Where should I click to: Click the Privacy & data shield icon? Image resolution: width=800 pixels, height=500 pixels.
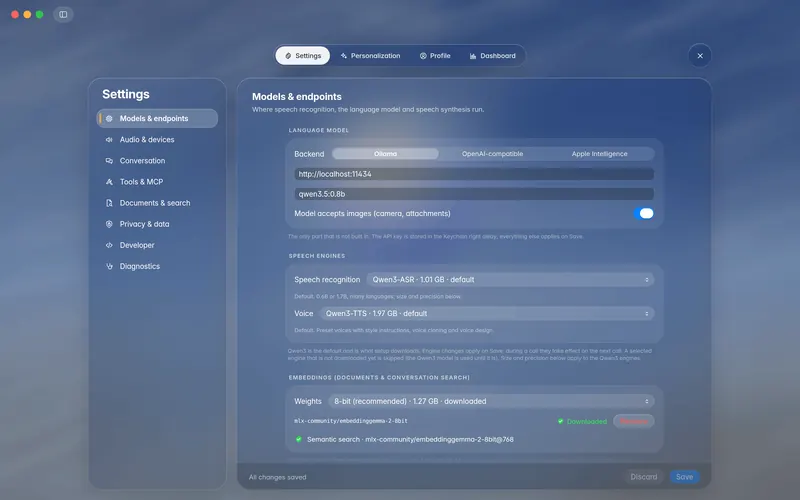pos(109,224)
